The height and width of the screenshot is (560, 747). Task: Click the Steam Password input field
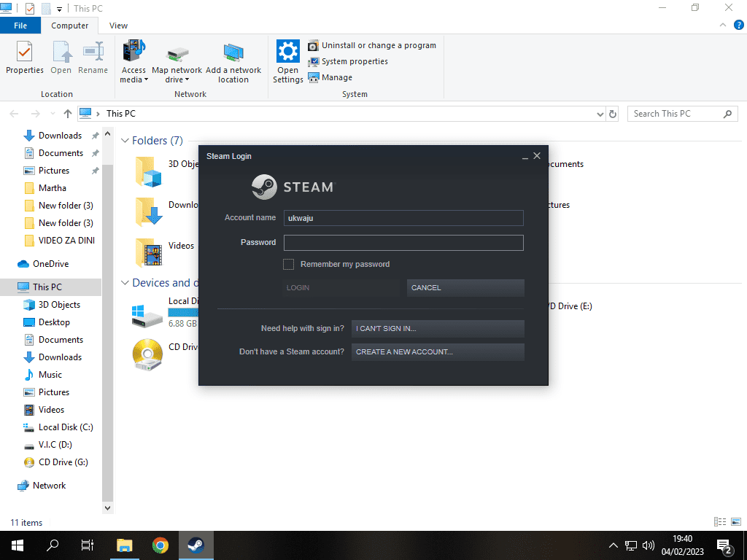(403, 242)
